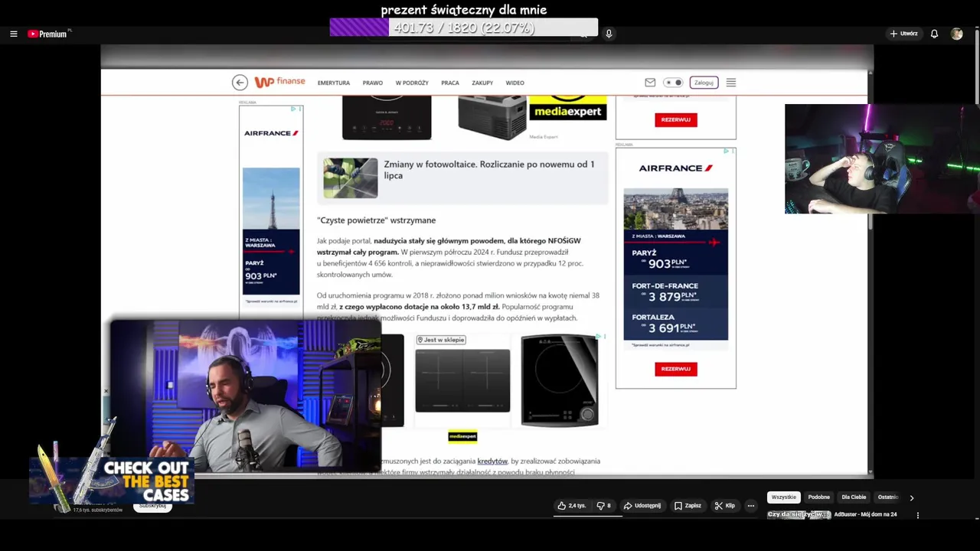Image resolution: width=980 pixels, height=551 pixels.
Task: Open YouTube notifications bell
Action: [x=934, y=34]
